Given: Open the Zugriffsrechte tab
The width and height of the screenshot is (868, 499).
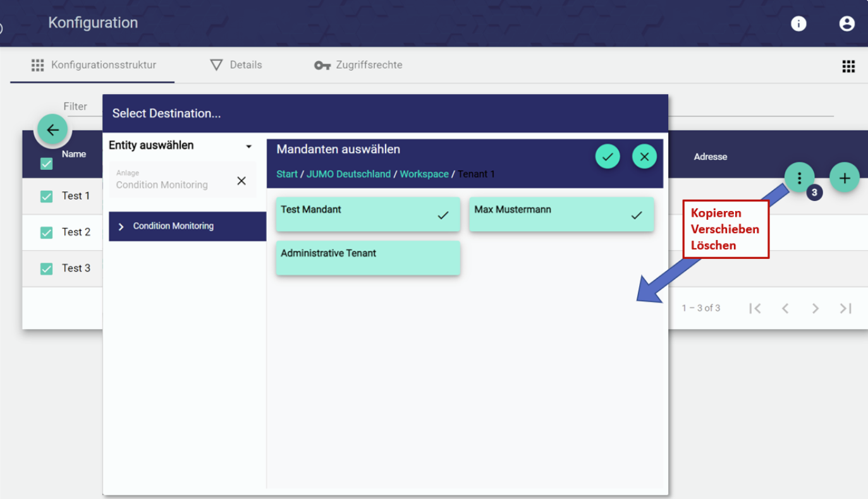Looking at the screenshot, I should [x=358, y=65].
